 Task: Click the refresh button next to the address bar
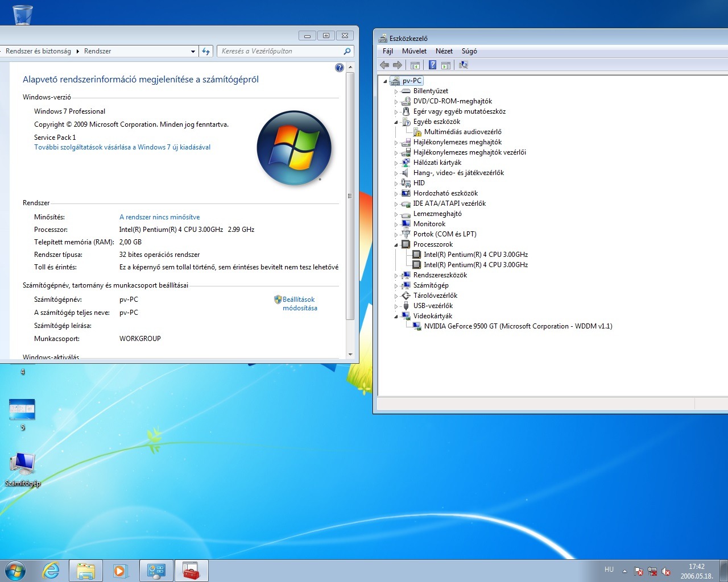click(x=206, y=51)
